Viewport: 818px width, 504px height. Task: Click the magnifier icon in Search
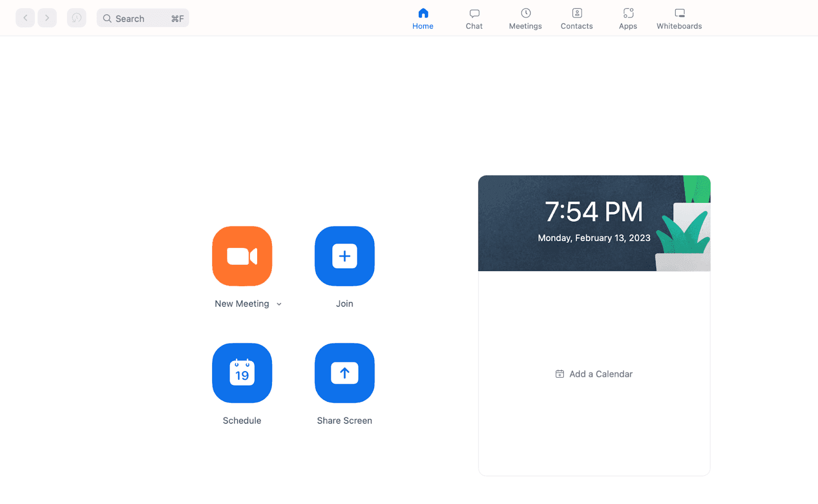tap(107, 18)
